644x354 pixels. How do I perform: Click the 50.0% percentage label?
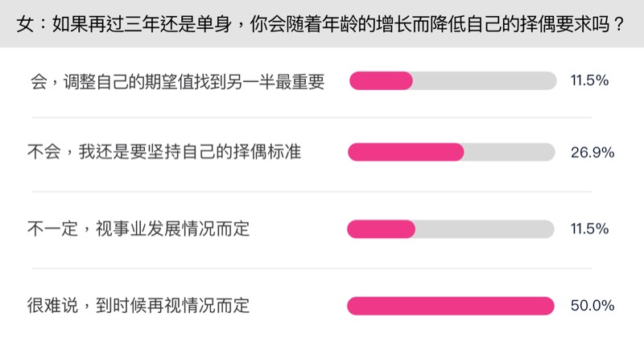click(x=592, y=306)
